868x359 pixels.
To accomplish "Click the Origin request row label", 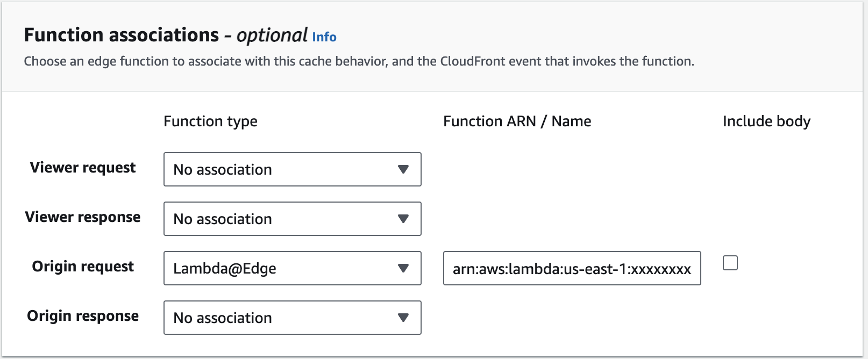I will (83, 267).
